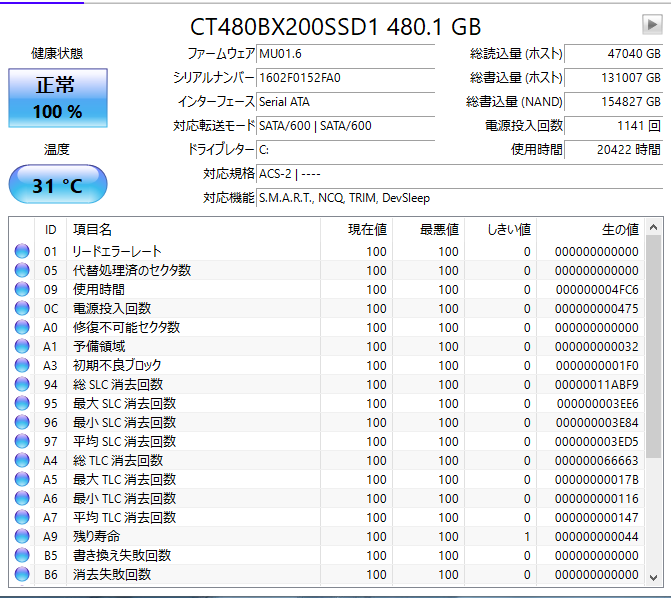The height and width of the screenshot is (598, 671).
Task: Click raw value 00000000017B
Action: (597, 479)
